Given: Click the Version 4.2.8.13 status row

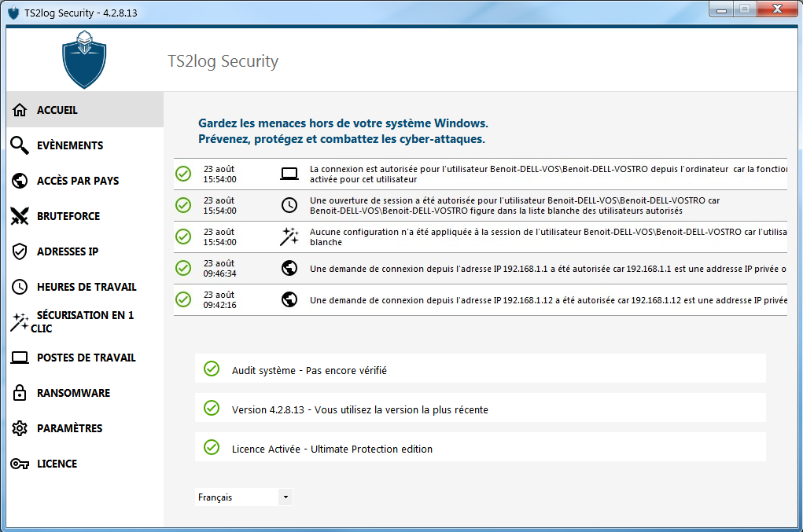Looking at the screenshot, I should pyautogui.click(x=481, y=408).
